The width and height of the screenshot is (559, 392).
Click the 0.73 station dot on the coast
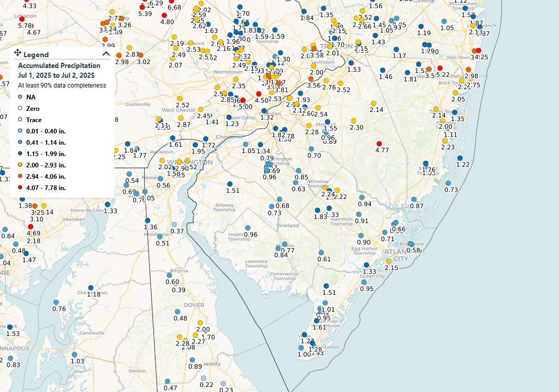448,183
